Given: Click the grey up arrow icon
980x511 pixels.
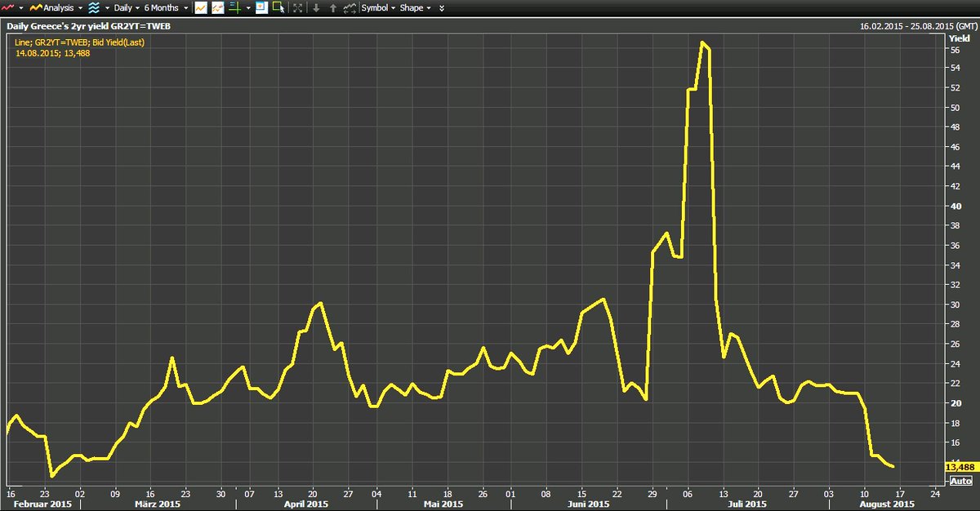Looking at the screenshot, I should click(x=333, y=8).
